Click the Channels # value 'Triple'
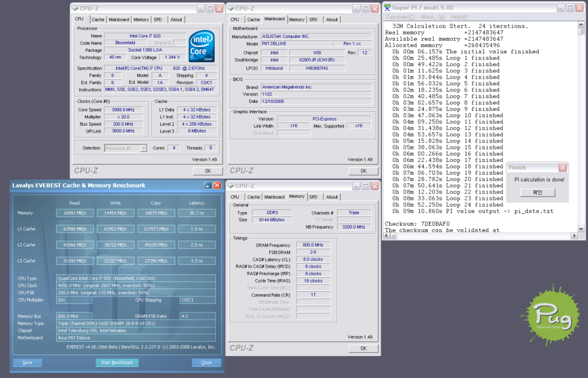 pos(354,213)
